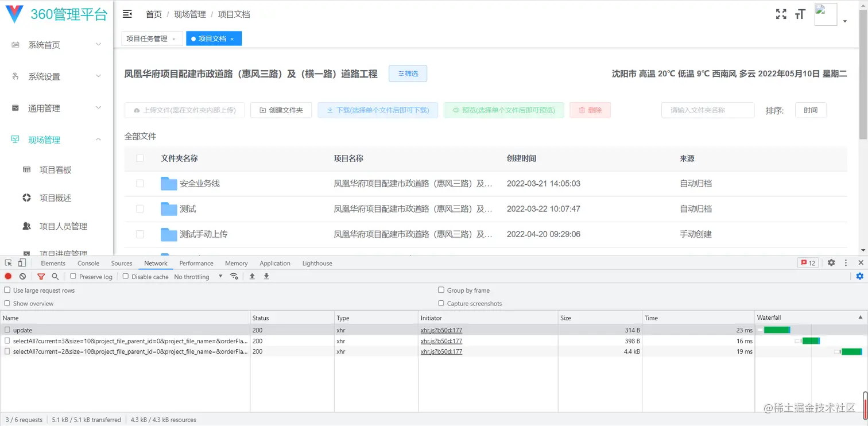The height and width of the screenshot is (426, 868).
Task: Enable the Disable cache checkbox
Action: coord(126,277)
